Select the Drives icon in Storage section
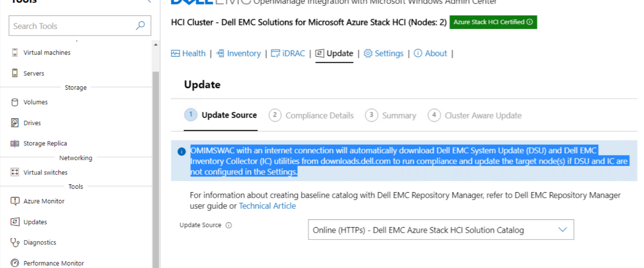The width and height of the screenshot is (644, 268). click(15, 123)
